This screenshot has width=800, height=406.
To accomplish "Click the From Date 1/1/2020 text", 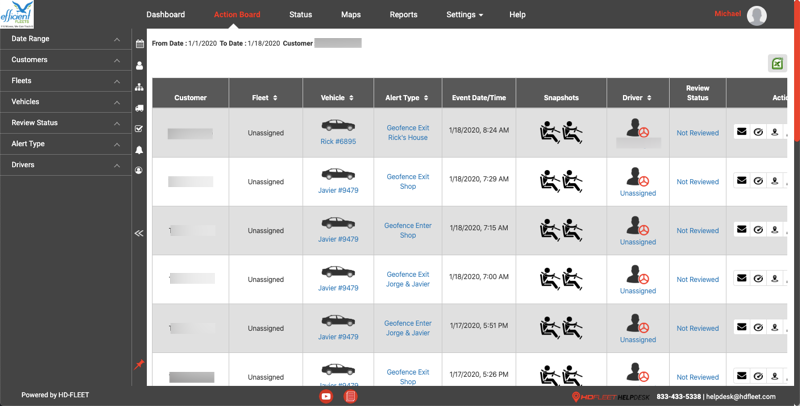I will tap(184, 43).
